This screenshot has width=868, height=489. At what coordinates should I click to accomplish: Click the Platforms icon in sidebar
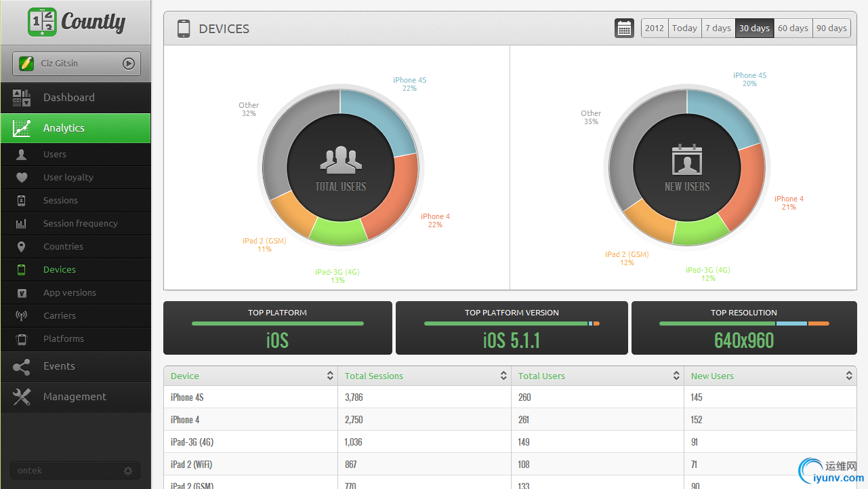22,339
